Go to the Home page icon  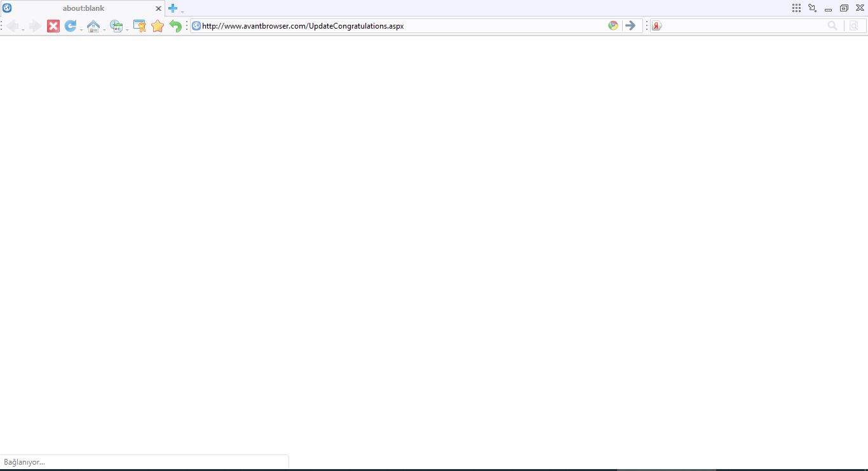pos(93,26)
